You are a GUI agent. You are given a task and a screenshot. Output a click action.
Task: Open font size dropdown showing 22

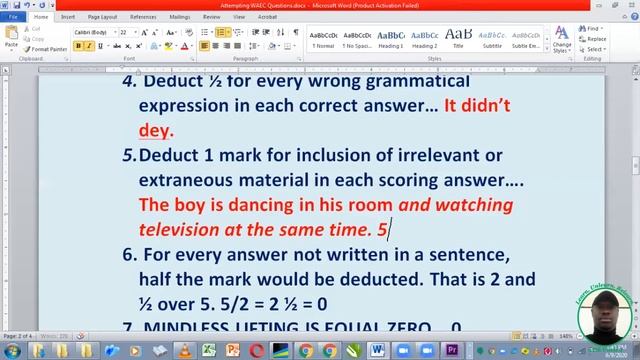click(x=135, y=32)
